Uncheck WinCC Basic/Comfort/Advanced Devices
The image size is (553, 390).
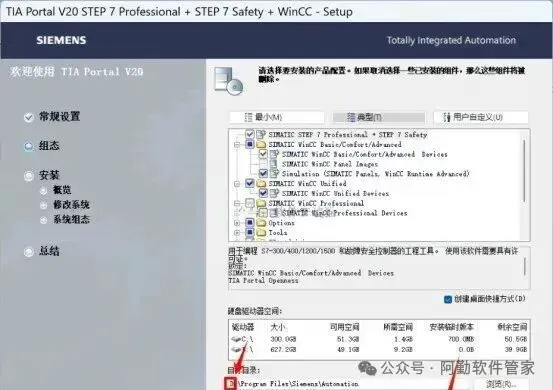point(263,154)
